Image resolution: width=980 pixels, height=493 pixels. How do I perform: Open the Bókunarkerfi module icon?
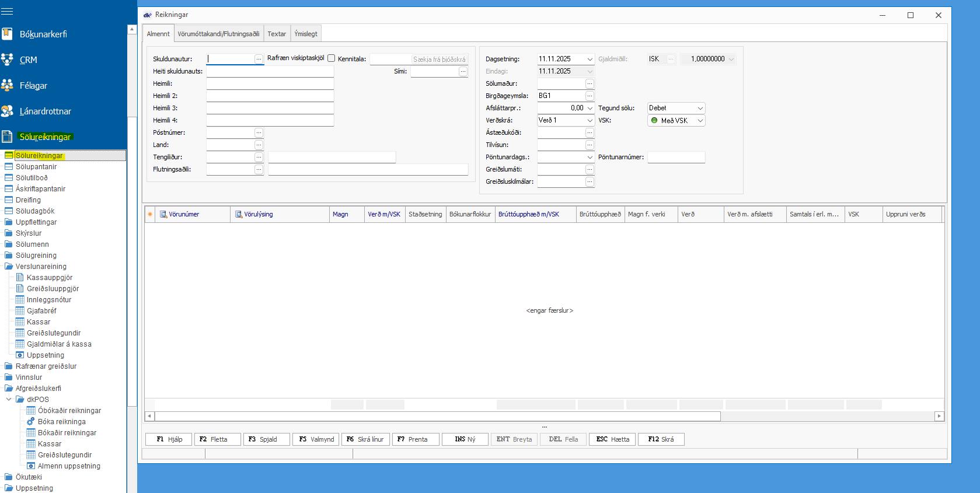7,34
